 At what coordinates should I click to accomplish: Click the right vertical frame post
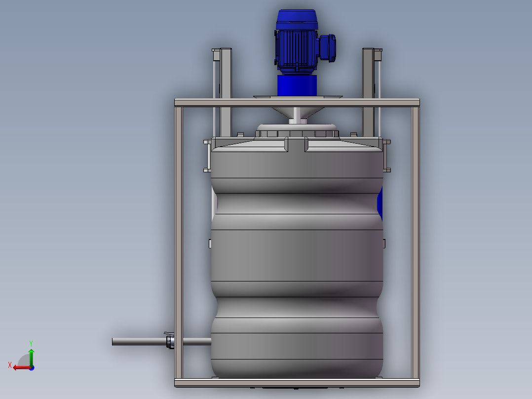(x=416, y=243)
